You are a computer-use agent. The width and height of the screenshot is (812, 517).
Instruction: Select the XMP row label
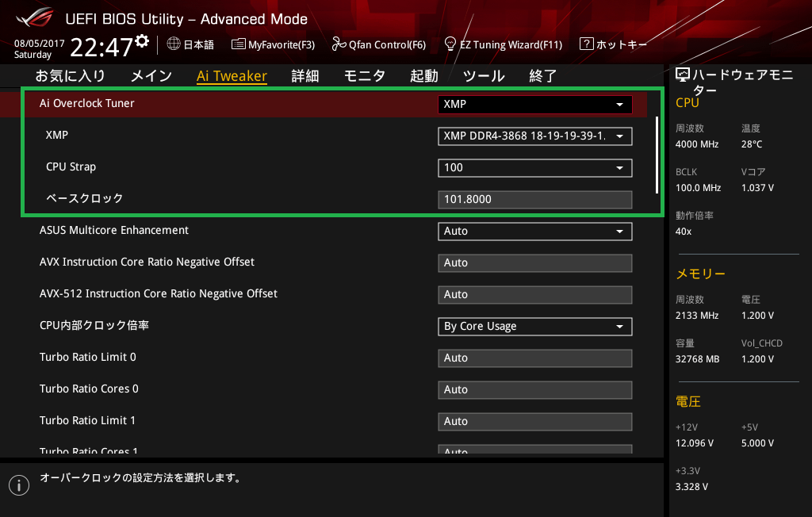pos(57,135)
